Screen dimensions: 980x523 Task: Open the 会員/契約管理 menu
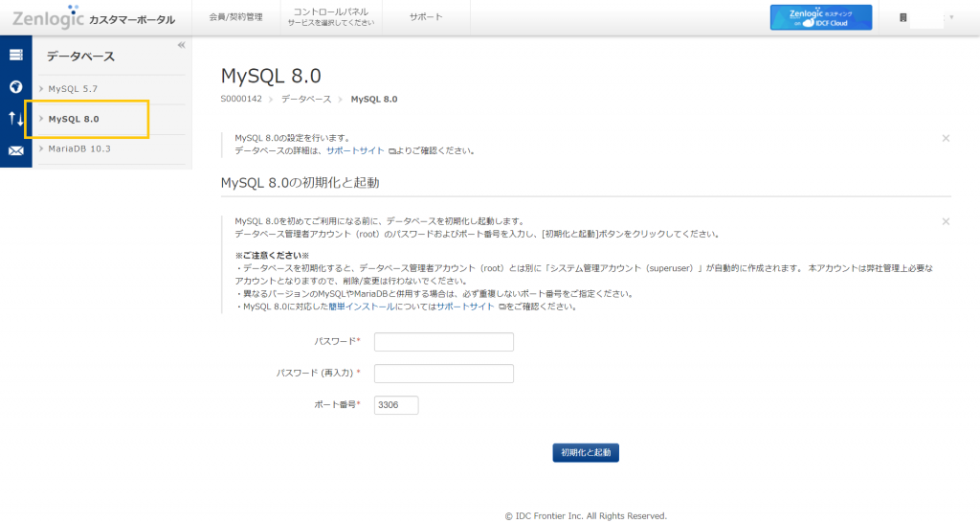[235, 17]
